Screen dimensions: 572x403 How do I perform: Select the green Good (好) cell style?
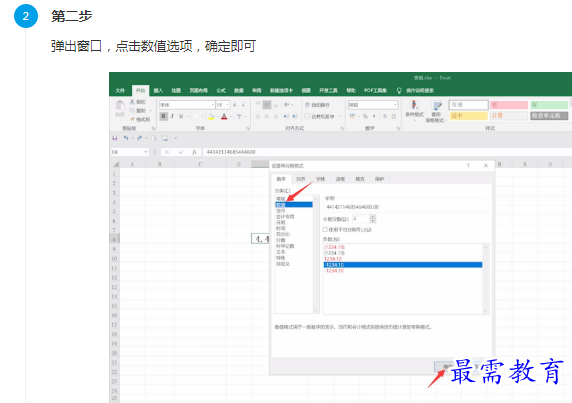tap(549, 105)
